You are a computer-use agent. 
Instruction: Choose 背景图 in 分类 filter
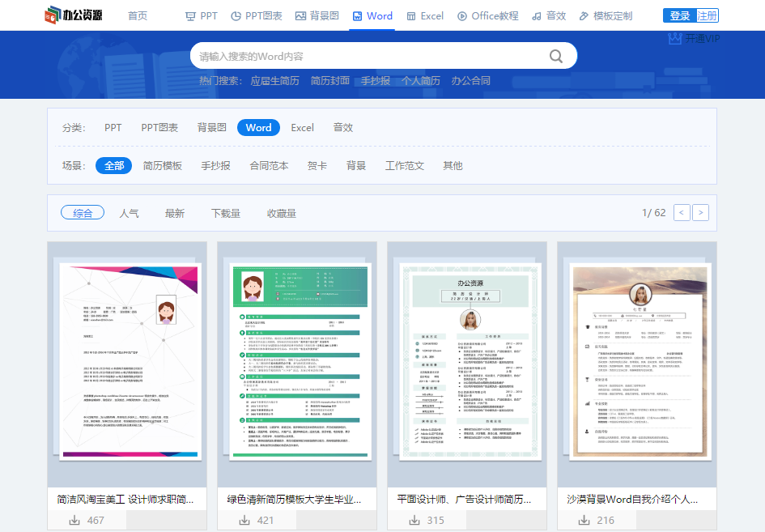[x=212, y=127]
